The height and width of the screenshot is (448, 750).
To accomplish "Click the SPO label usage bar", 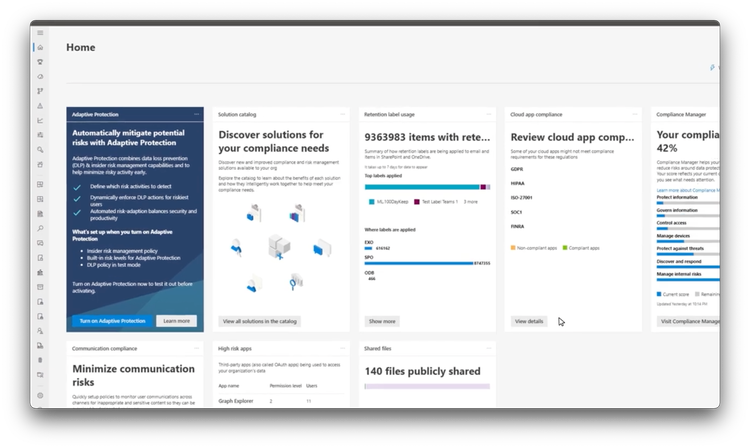I will coord(419,263).
